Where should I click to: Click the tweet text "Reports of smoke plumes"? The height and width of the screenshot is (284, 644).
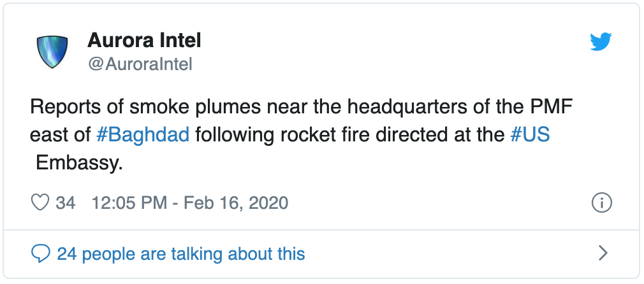click(145, 108)
